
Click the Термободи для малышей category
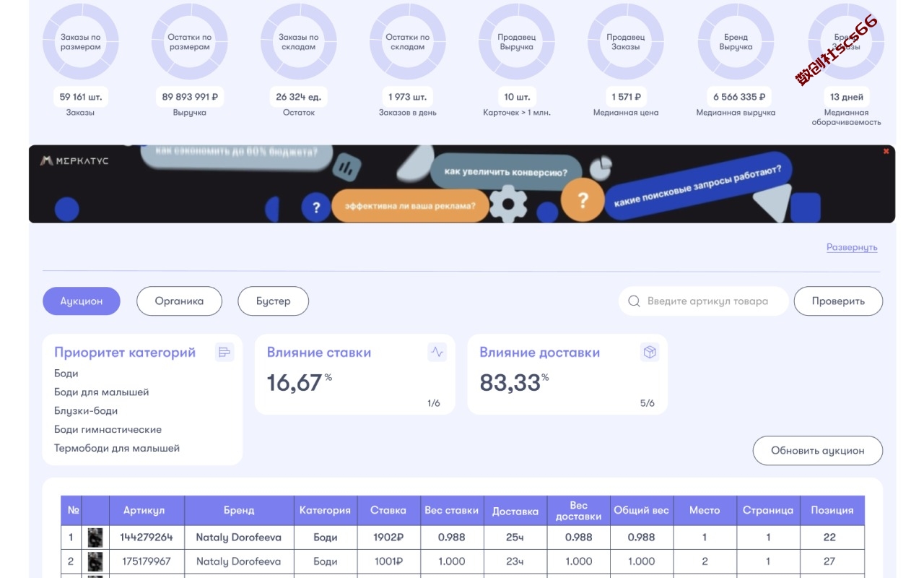coord(117,449)
